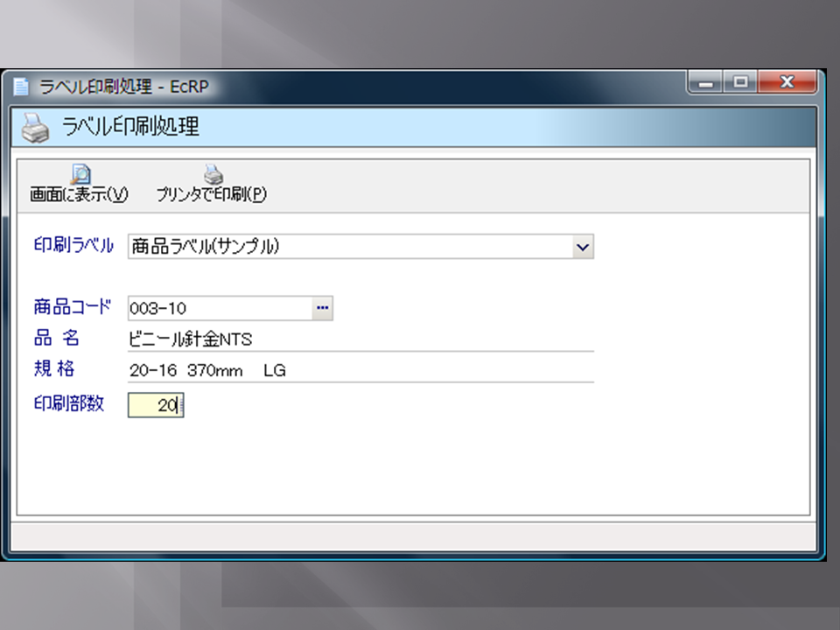Click the 印刷部数 field showing 20
Screen dimensions: 840x630
[155, 405]
